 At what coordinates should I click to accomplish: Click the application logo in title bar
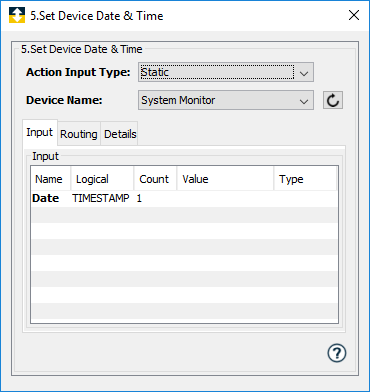(x=17, y=15)
